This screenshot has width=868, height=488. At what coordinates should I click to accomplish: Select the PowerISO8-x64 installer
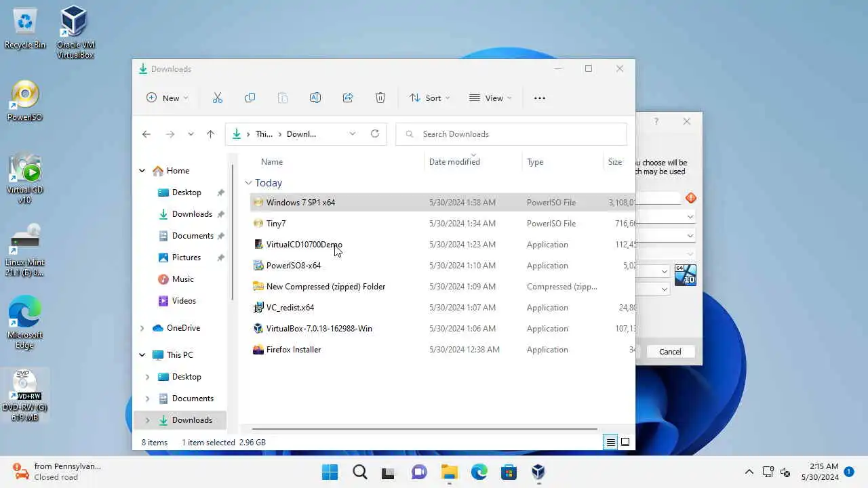442,266
